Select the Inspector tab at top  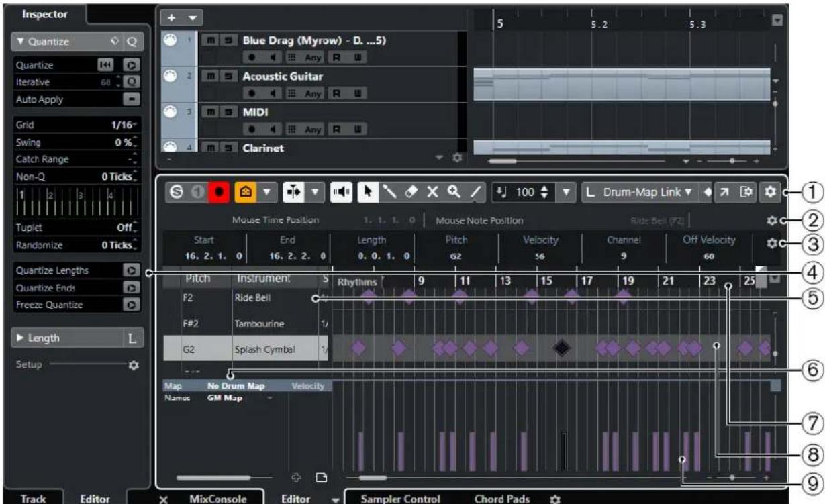click(44, 13)
